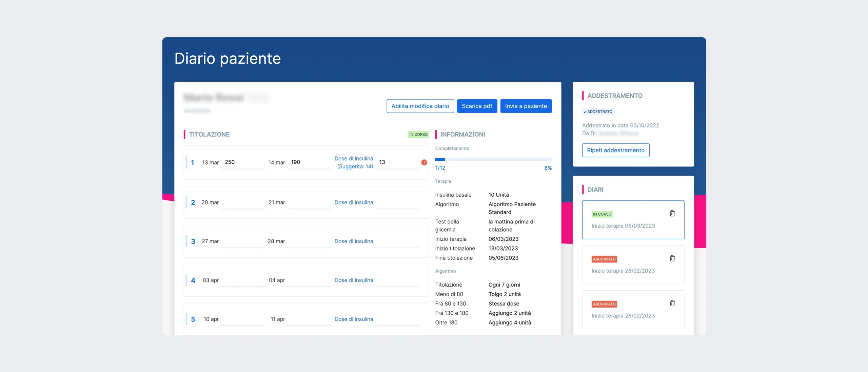Image resolution: width=868 pixels, height=372 pixels.
Task: Select the diary card Inizio terapia 06/03/2023
Action: [x=633, y=220]
